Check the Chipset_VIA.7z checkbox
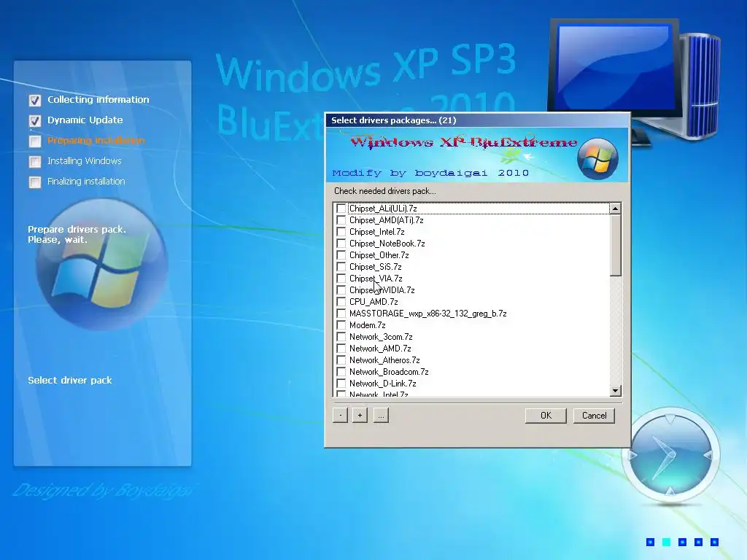 [341, 279]
